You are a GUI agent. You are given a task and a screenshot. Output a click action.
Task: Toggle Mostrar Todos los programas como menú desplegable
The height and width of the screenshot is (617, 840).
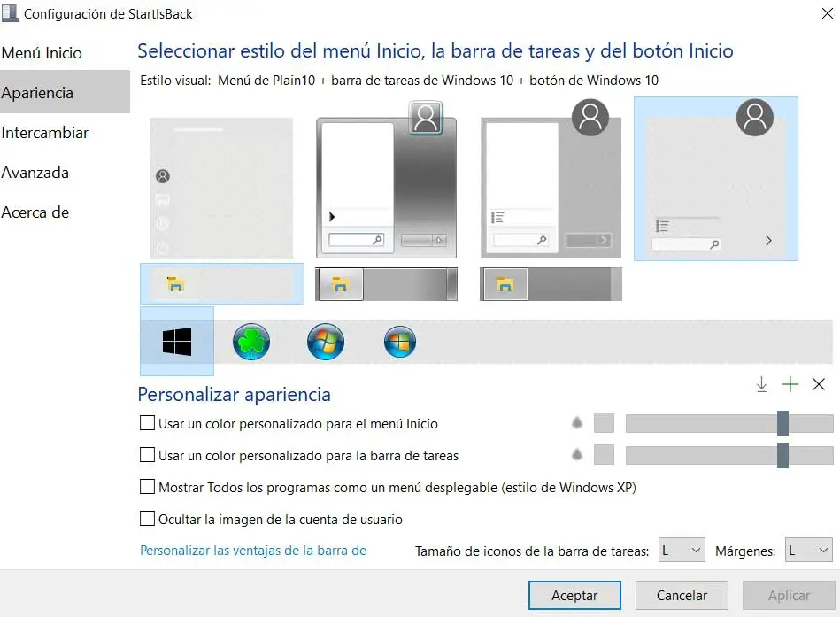pyautogui.click(x=147, y=487)
